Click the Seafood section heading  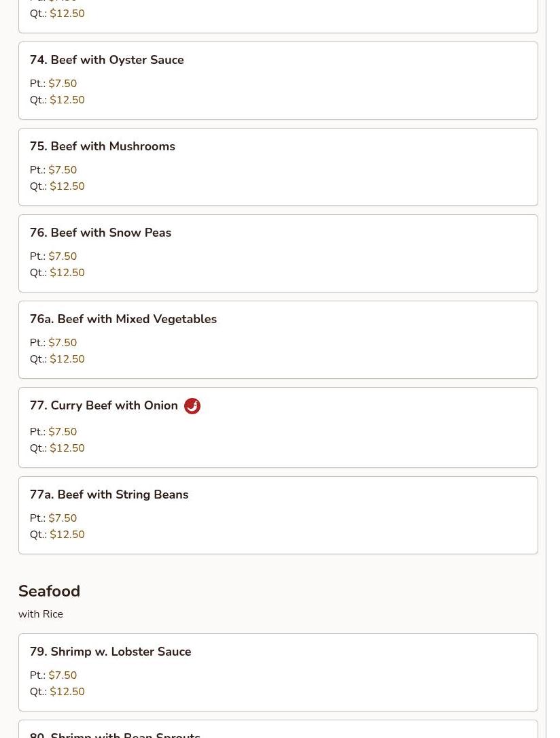49,591
